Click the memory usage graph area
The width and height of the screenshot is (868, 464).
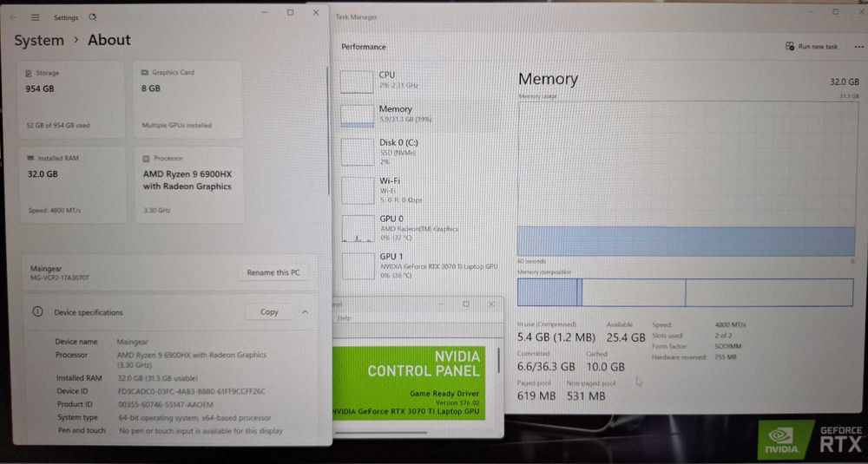687,179
